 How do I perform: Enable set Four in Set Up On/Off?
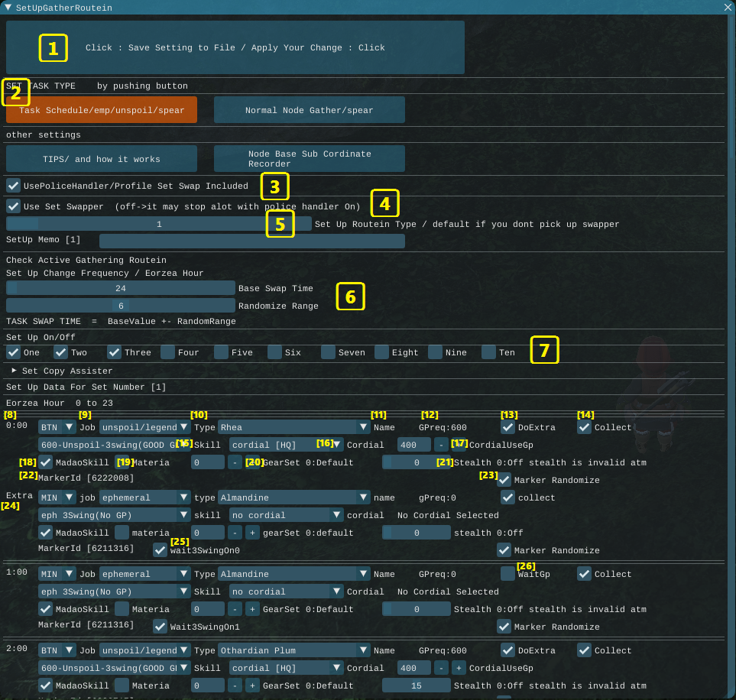click(x=167, y=352)
